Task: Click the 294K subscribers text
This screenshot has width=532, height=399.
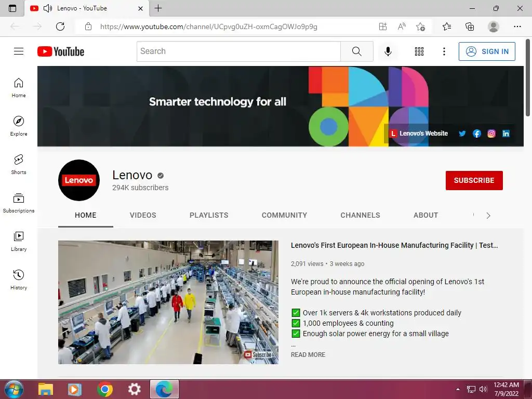Action: (140, 188)
